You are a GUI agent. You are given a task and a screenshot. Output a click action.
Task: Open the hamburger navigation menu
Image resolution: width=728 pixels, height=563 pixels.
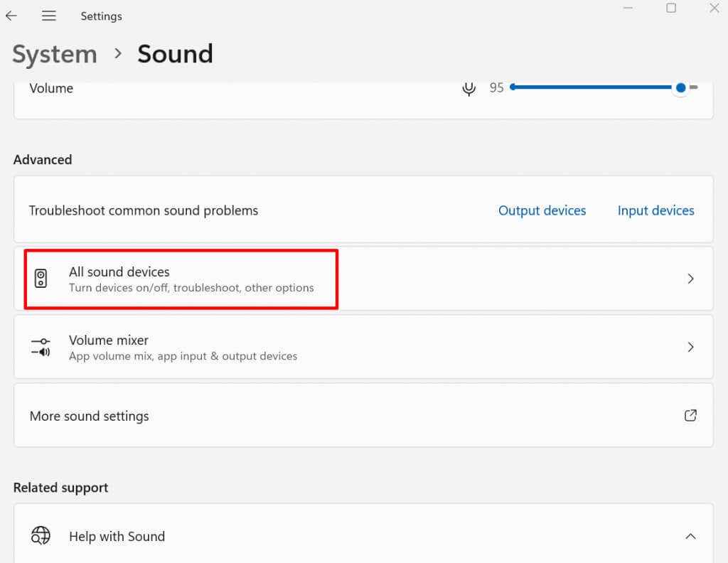pyautogui.click(x=48, y=16)
